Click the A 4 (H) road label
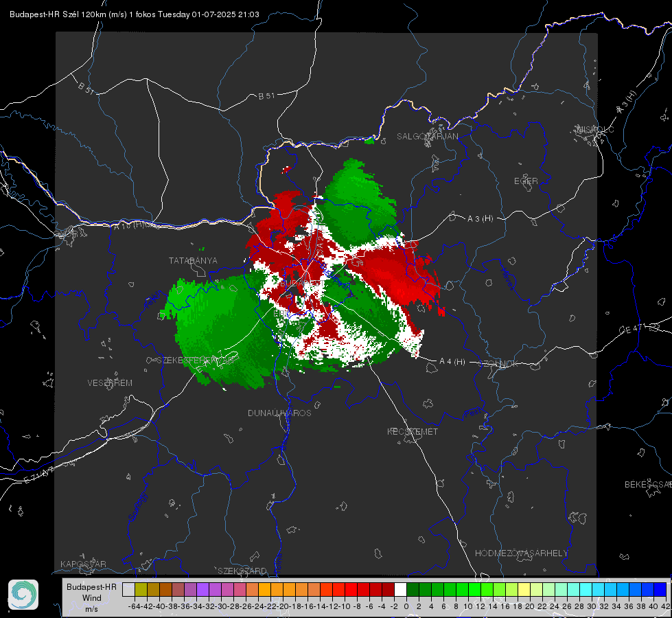The height and width of the screenshot is (618, 672). 452,362
